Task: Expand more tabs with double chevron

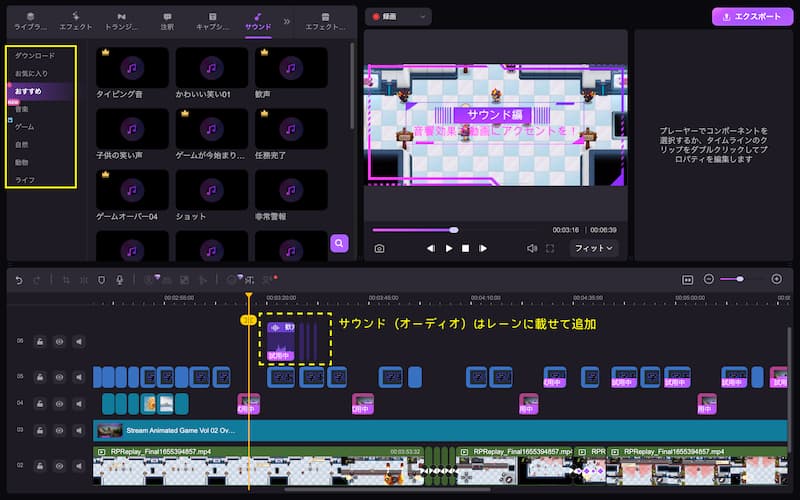Action: (x=287, y=21)
